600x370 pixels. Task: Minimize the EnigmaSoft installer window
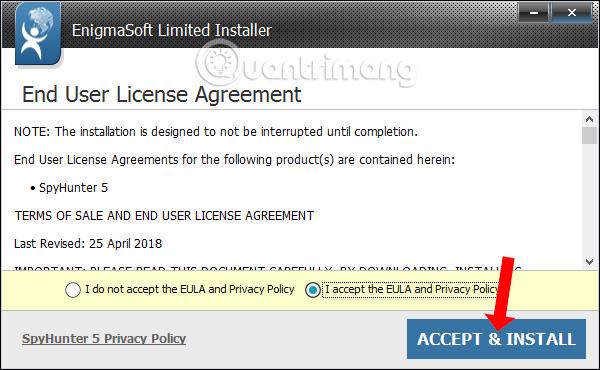(533, 13)
